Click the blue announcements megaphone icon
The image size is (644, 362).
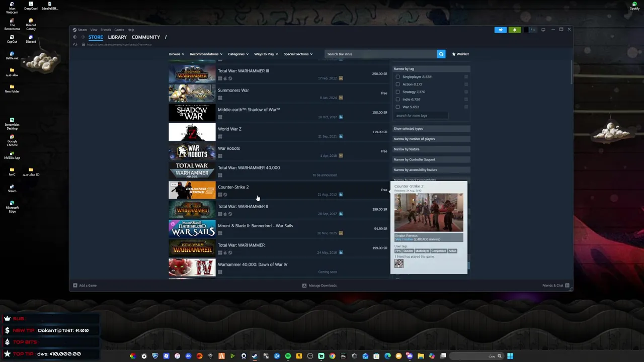500,30
